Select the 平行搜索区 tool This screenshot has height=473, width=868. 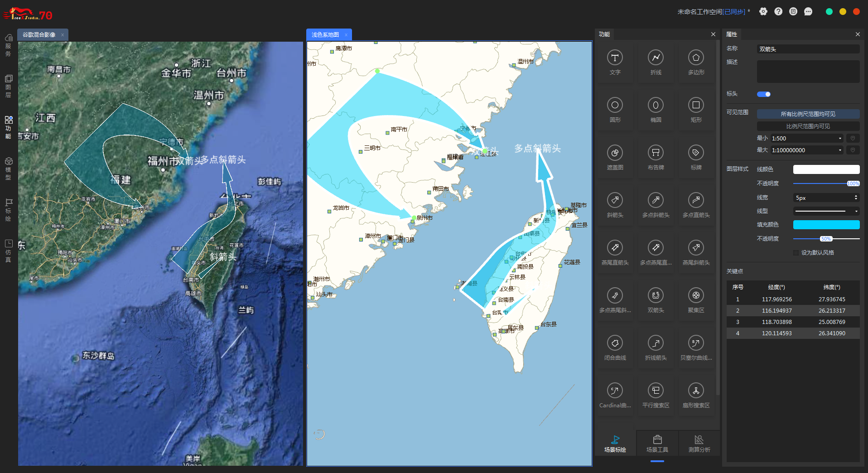[x=656, y=395]
